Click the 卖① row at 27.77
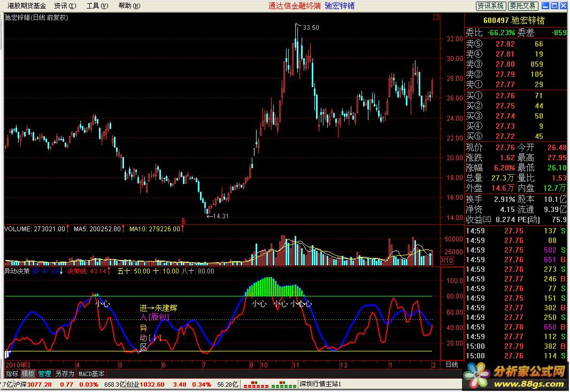Viewport: 570px width, 392px height. (515, 84)
